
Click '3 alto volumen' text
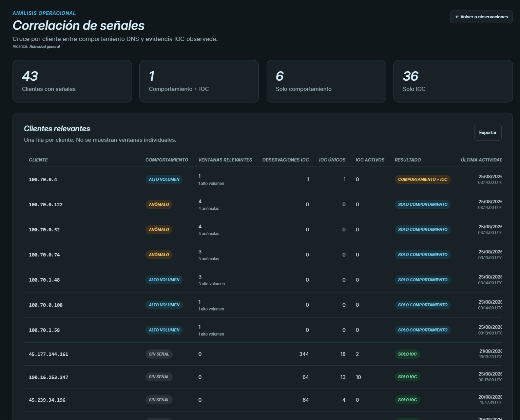[x=212, y=284]
